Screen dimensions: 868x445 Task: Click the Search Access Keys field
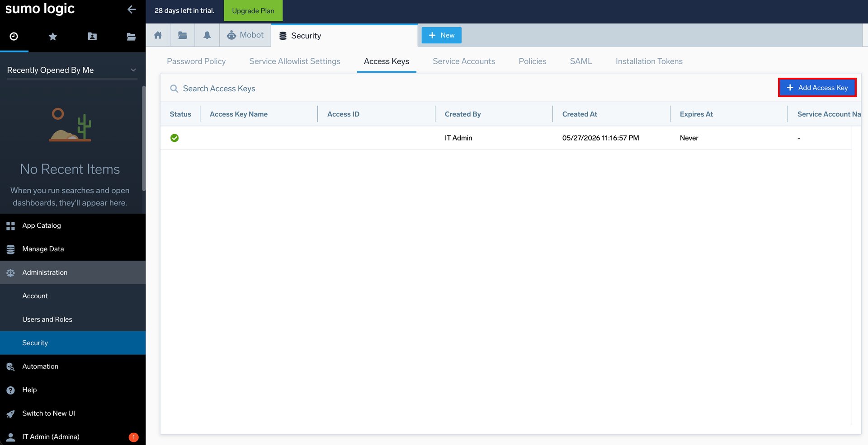click(470, 89)
